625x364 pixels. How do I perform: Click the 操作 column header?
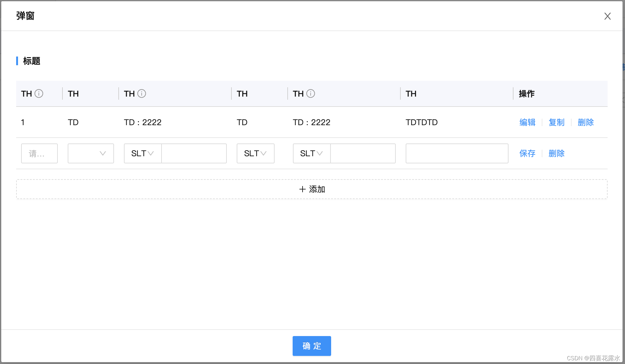click(527, 94)
